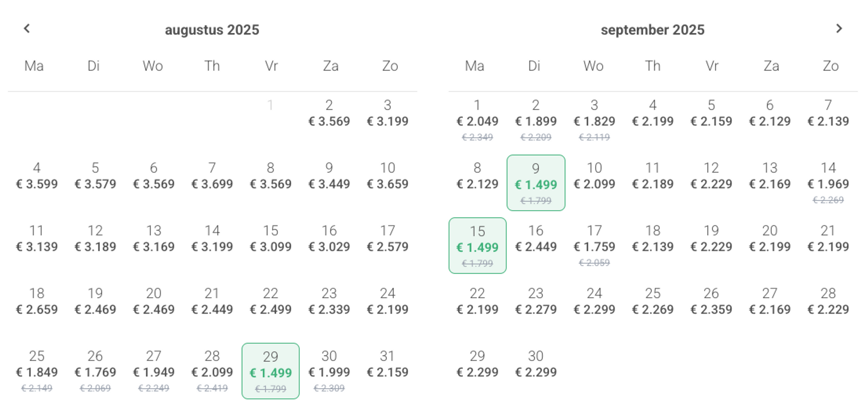Select 9 september priced € 1.499

tap(536, 183)
